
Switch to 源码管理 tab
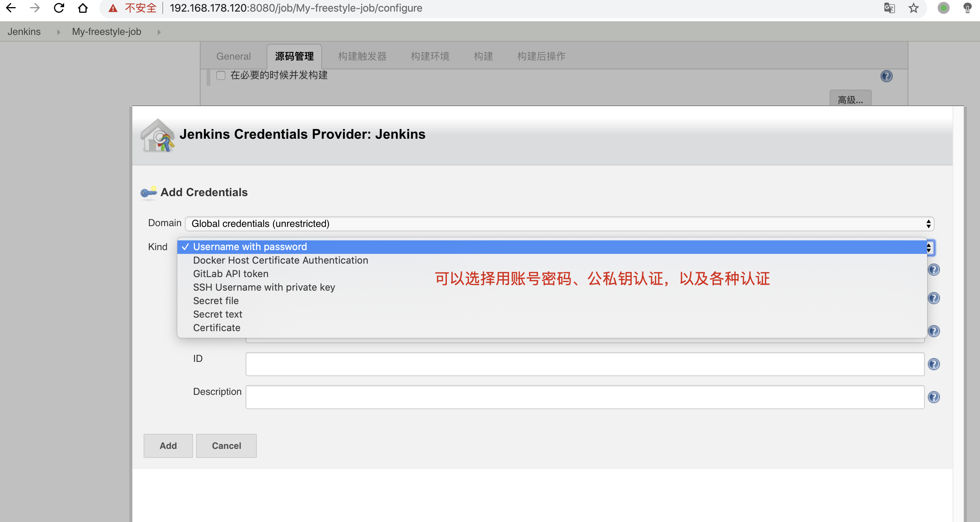pos(294,56)
